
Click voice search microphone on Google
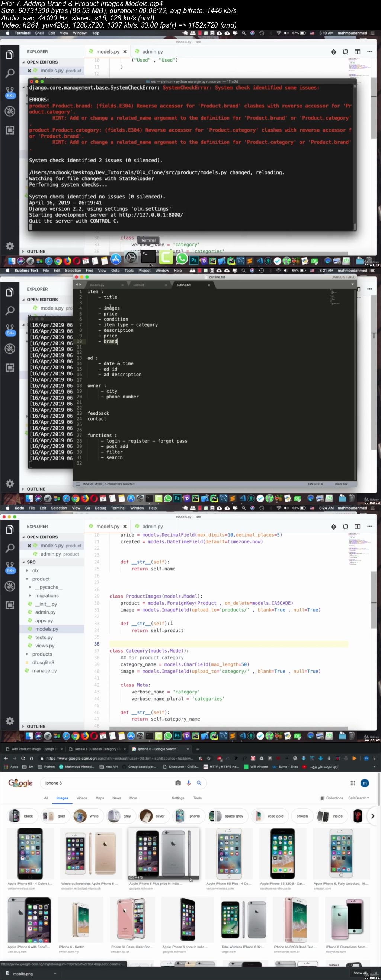(189, 783)
